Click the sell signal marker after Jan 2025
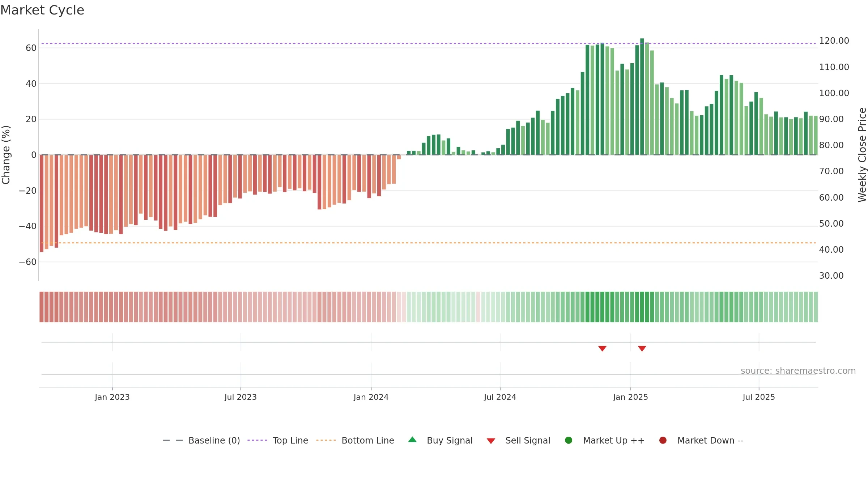Screen dimensions: 868x488 click(x=642, y=348)
